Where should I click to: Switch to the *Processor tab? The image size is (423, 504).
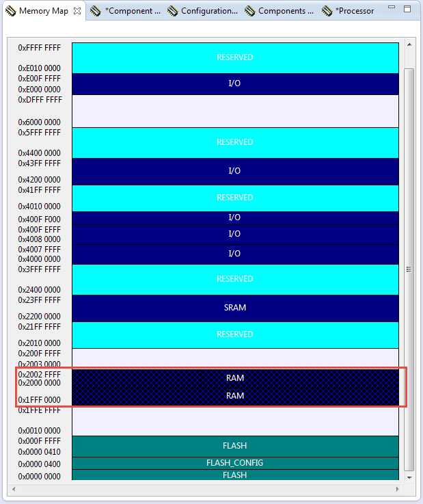point(354,11)
